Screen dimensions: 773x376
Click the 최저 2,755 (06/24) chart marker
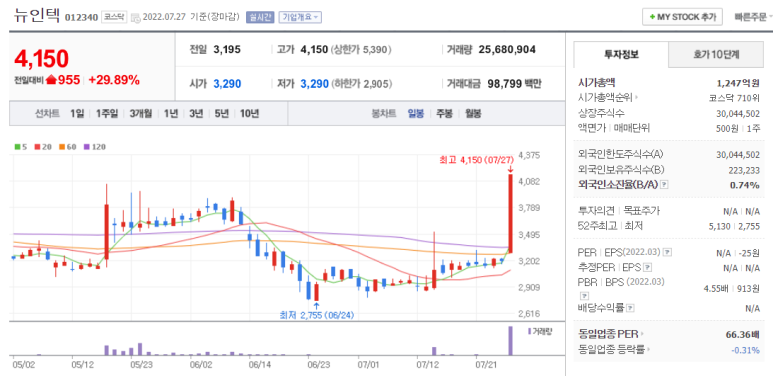[316, 315]
